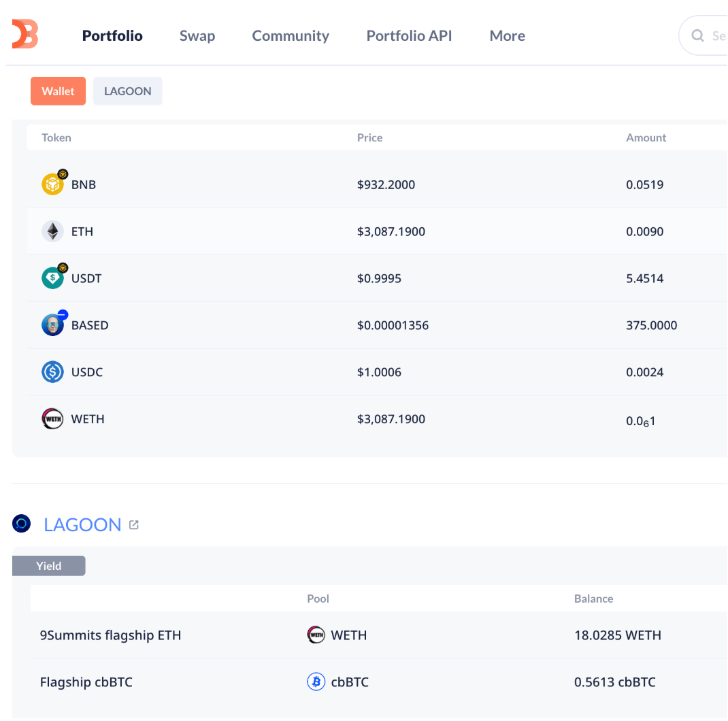
Task: Click the WETH pool label in Yield table
Action: 348,635
